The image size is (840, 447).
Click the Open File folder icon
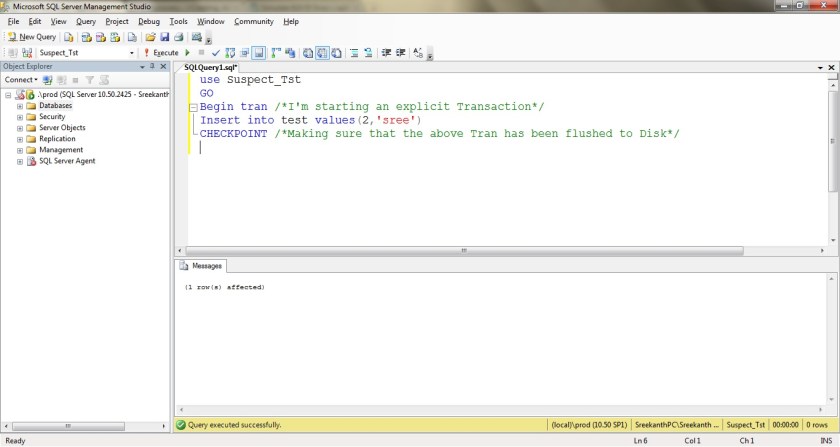(x=150, y=37)
